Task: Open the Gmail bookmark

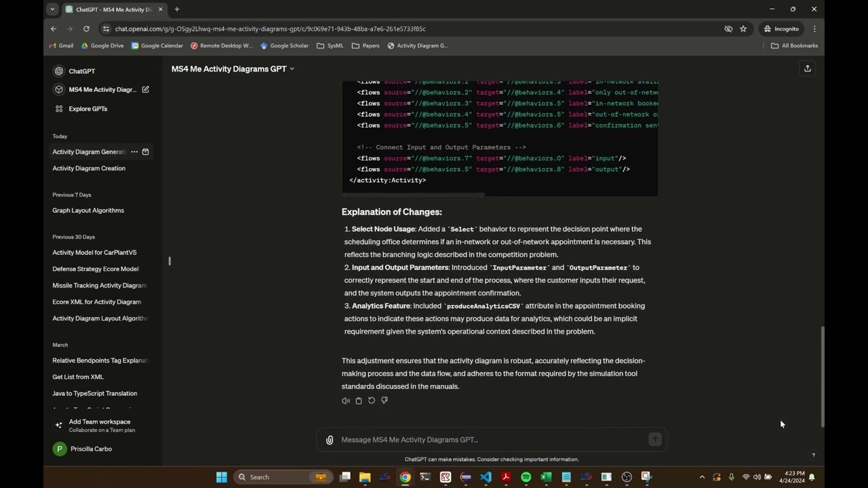Action: 61,45
